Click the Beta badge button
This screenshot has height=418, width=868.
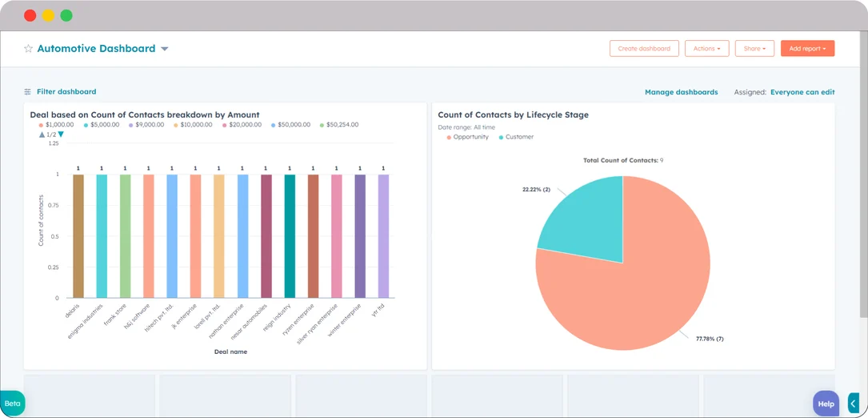pyautogui.click(x=12, y=404)
